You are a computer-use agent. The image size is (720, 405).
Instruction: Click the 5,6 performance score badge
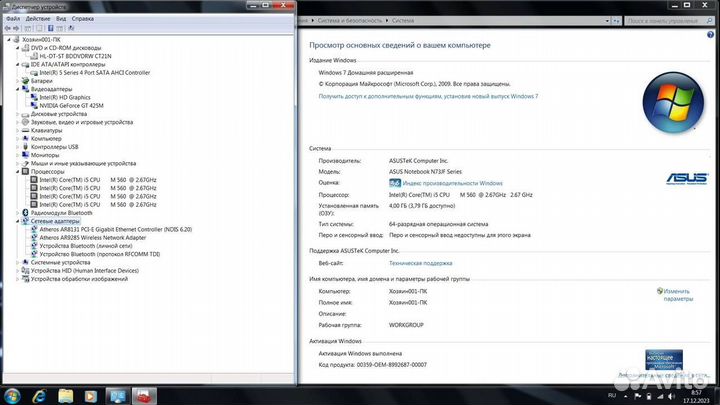pos(395,183)
